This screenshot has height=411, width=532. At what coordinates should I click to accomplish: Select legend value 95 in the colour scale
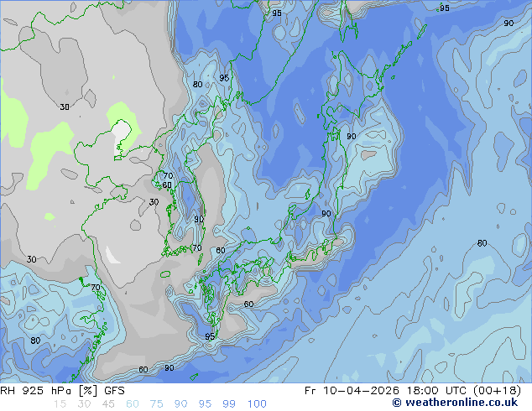(205, 404)
